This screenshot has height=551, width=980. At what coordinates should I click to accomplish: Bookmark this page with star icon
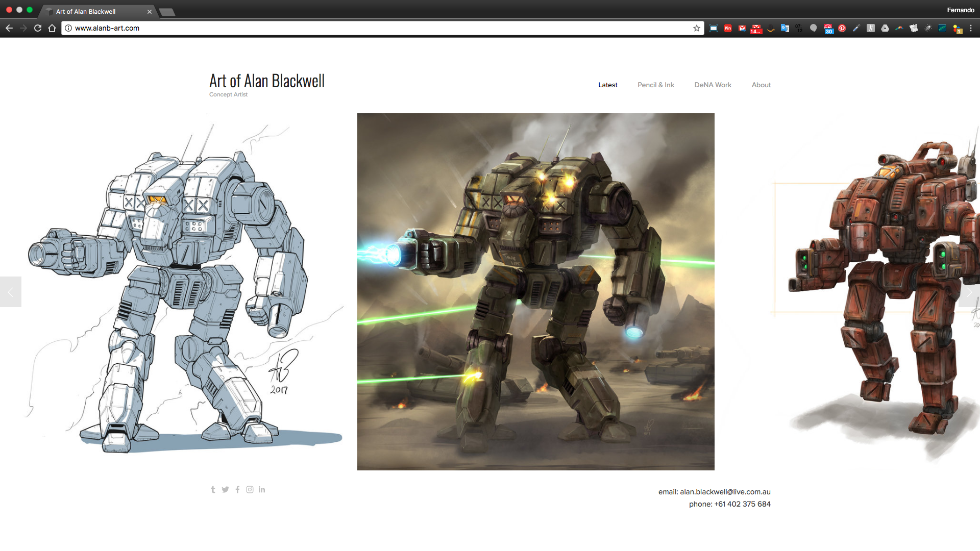point(696,28)
